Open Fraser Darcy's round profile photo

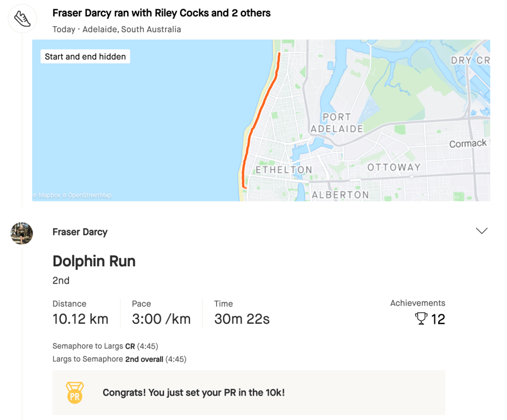point(22,233)
